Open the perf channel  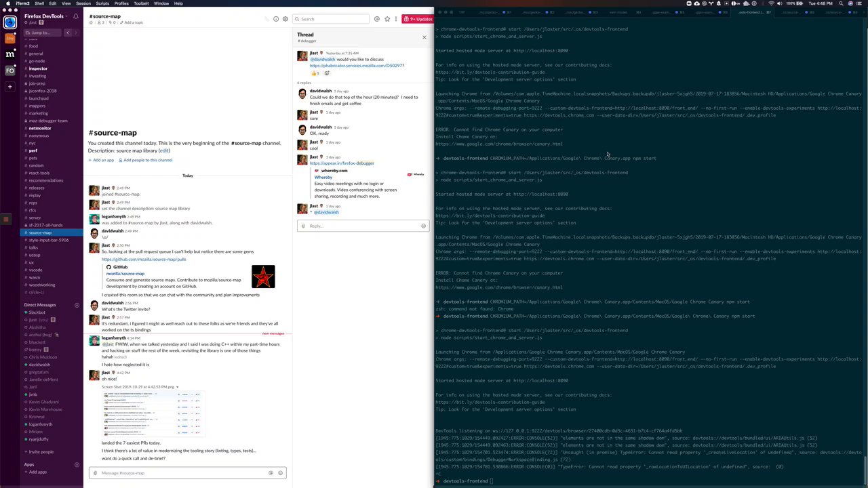[x=33, y=150]
